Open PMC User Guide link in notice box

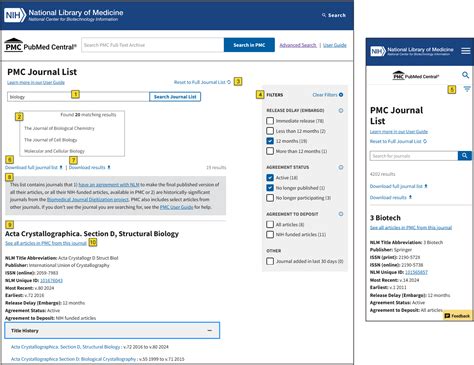(176, 207)
